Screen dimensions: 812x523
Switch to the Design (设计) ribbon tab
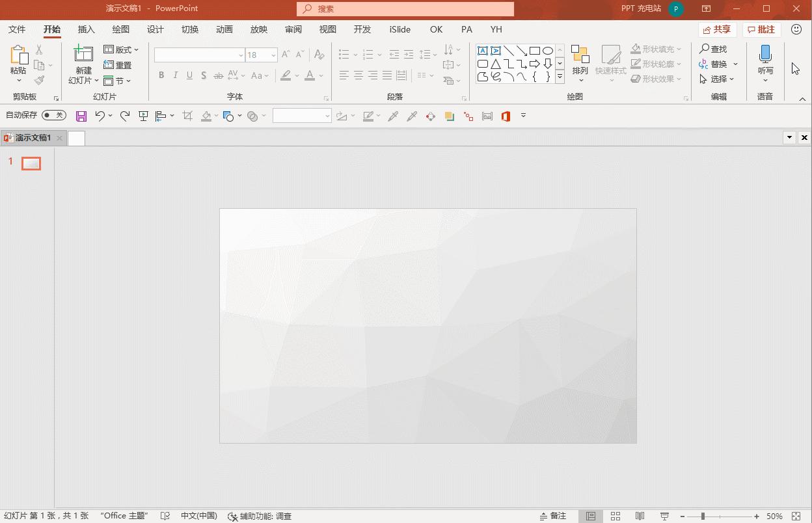pyautogui.click(x=155, y=29)
